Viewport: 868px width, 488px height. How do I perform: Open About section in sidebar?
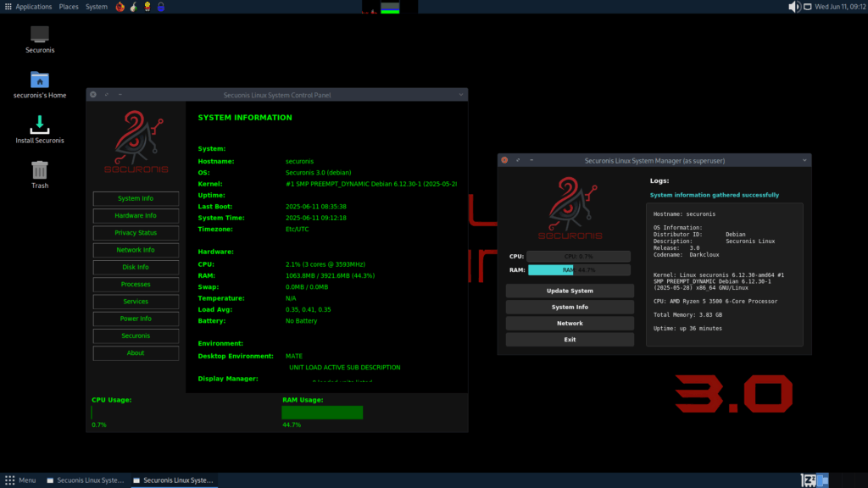tap(136, 353)
